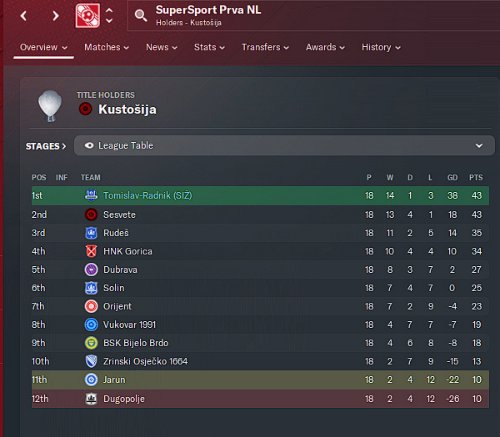The width and height of the screenshot is (500, 437).
Task: Click the HNK Gorica club badge
Action: (x=91, y=251)
